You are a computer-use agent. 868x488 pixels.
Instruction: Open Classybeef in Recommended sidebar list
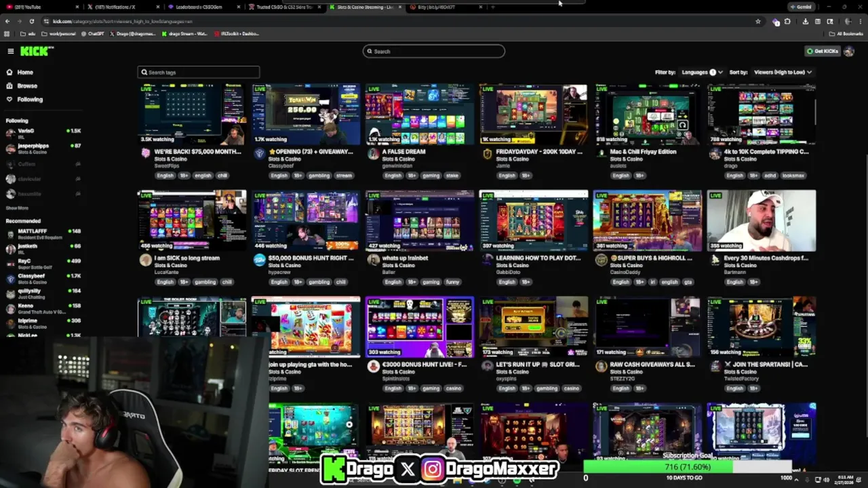click(42, 279)
